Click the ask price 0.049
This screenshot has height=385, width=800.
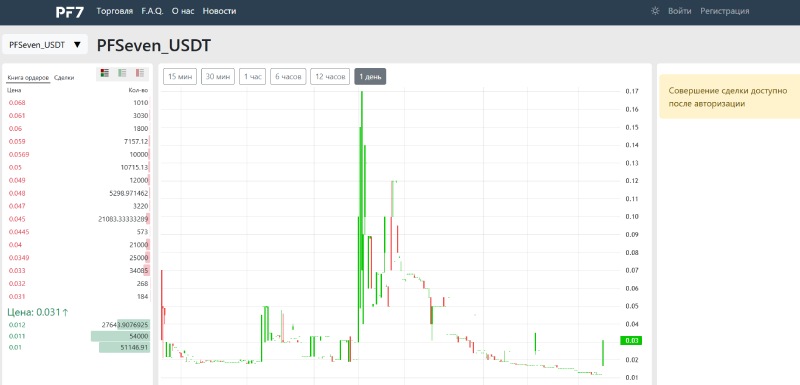coord(17,180)
